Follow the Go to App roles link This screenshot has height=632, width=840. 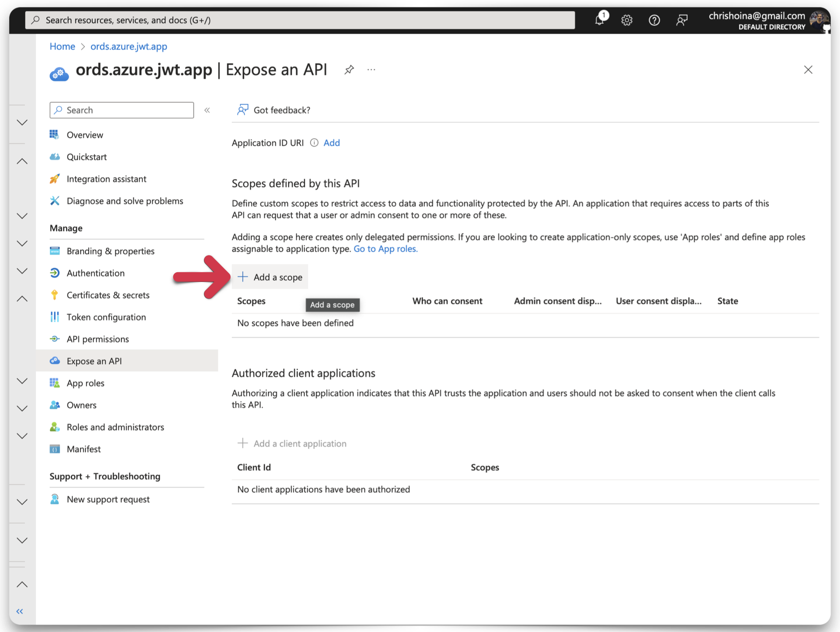tap(385, 249)
